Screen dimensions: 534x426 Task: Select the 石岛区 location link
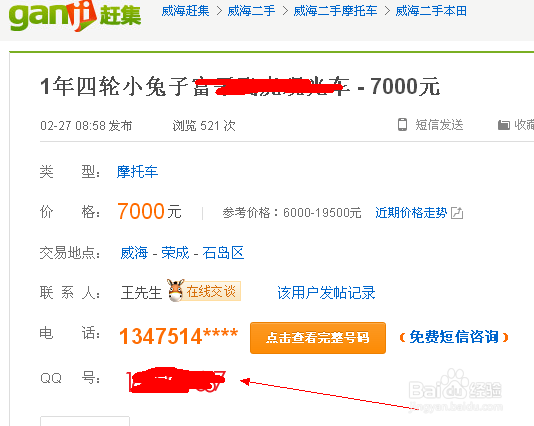[x=223, y=253]
